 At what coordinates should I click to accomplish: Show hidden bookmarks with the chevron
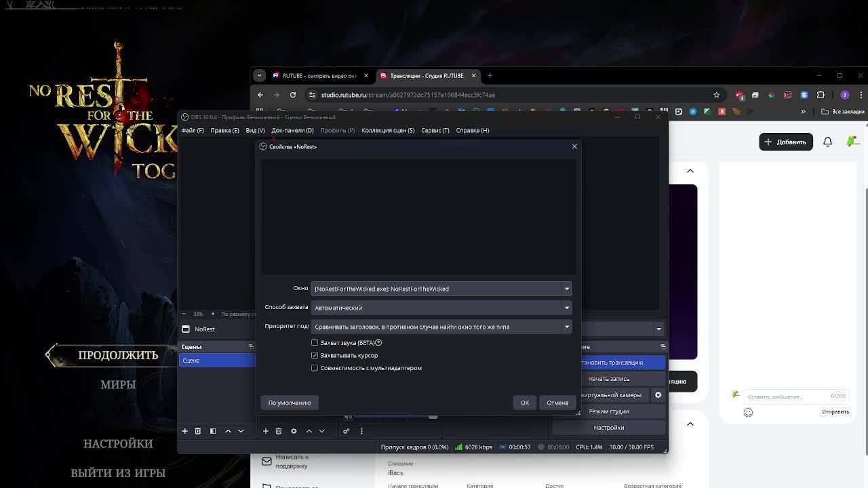coord(803,112)
